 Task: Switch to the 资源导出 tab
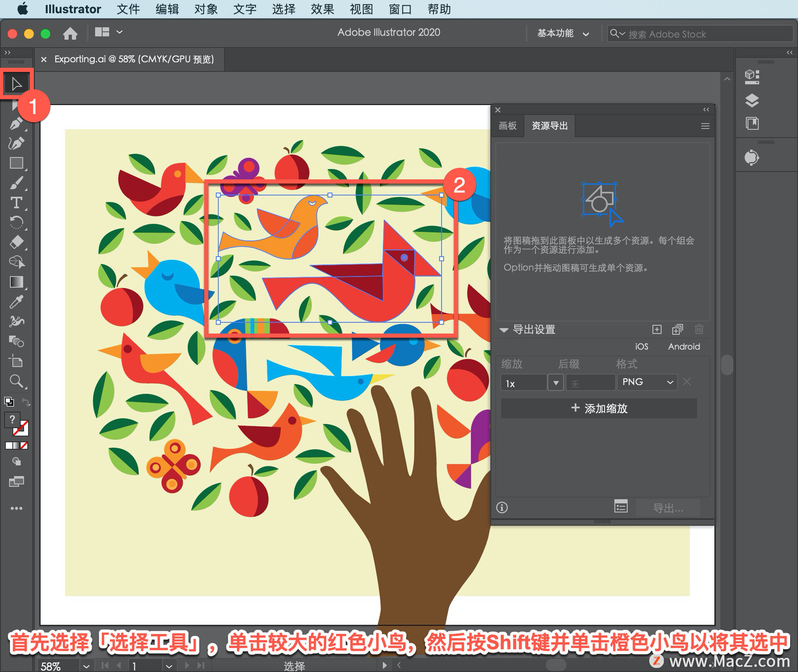[x=549, y=126]
